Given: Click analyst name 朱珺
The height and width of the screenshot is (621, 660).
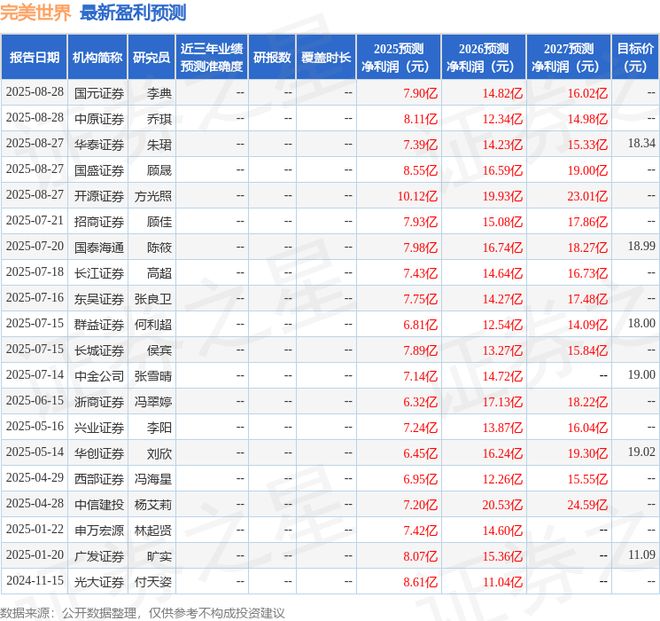Looking at the screenshot, I should (159, 145).
